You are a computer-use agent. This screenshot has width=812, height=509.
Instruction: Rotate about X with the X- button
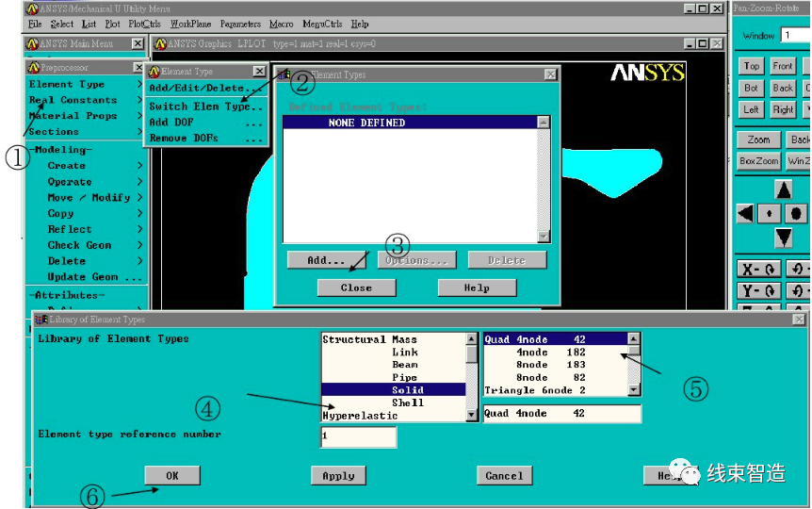758,269
